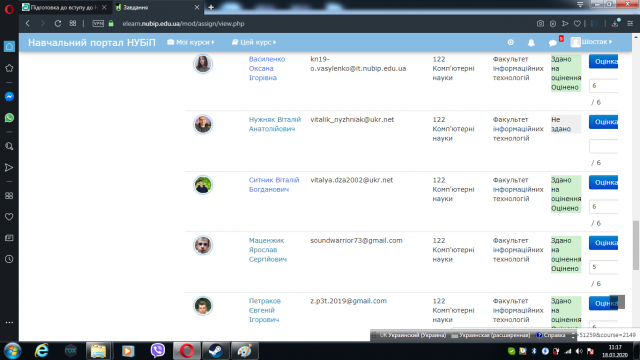Click Оцінка button for Ситник

click(603, 182)
